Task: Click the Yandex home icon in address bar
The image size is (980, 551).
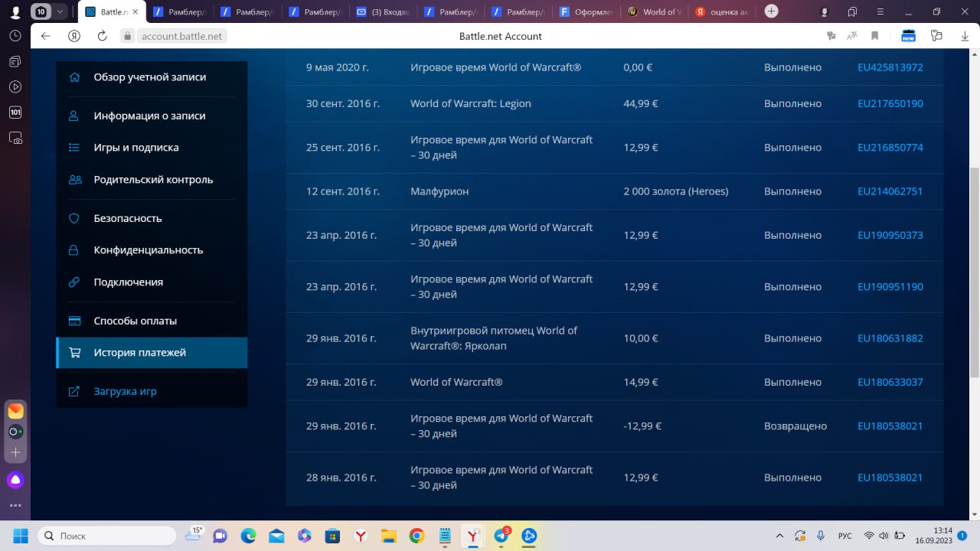Action: coord(74,36)
